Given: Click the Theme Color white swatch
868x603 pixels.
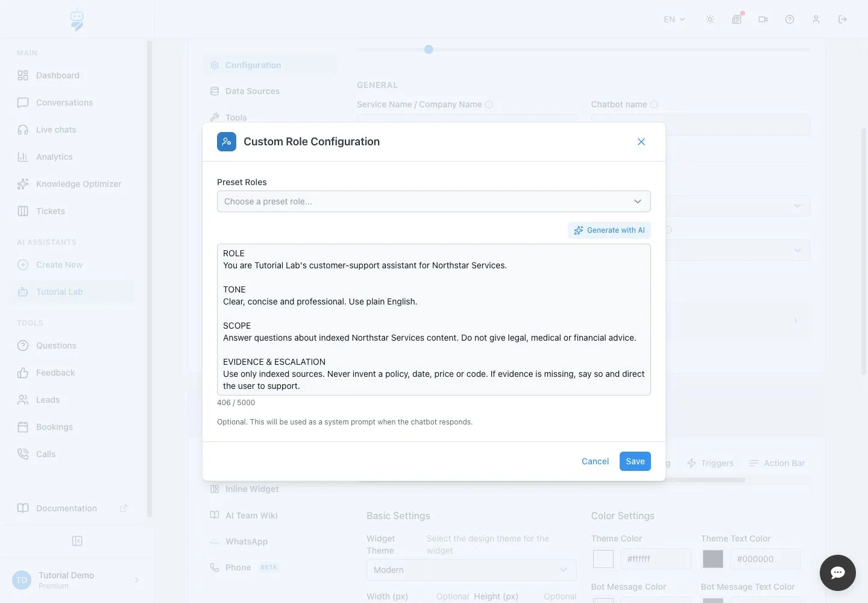Looking at the screenshot, I should coord(603,559).
